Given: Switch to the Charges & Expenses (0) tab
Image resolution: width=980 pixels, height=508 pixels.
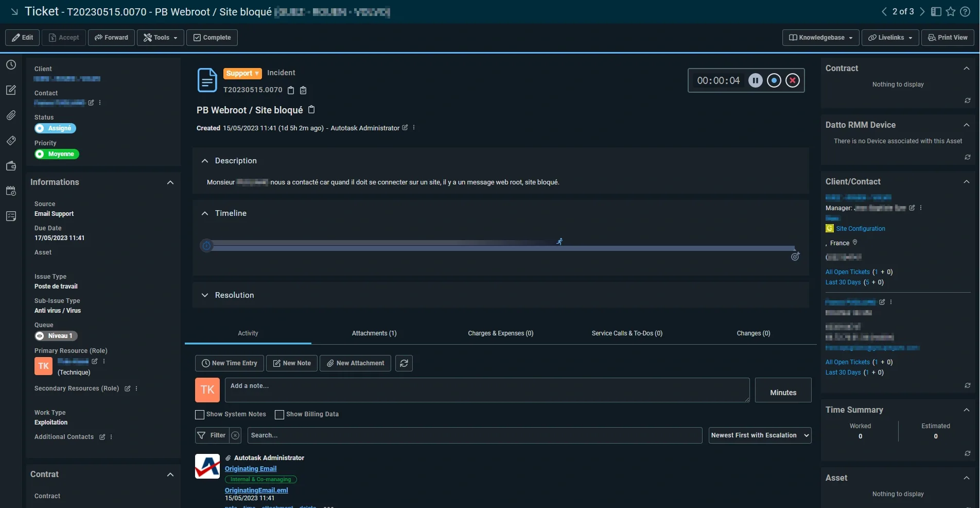Looking at the screenshot, I should click(501, 333).
